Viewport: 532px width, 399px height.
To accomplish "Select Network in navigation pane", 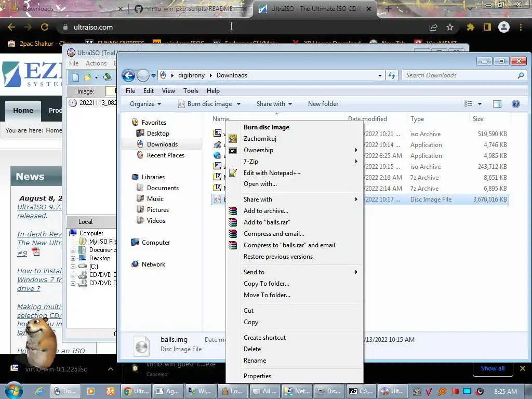I will point(153,264).
